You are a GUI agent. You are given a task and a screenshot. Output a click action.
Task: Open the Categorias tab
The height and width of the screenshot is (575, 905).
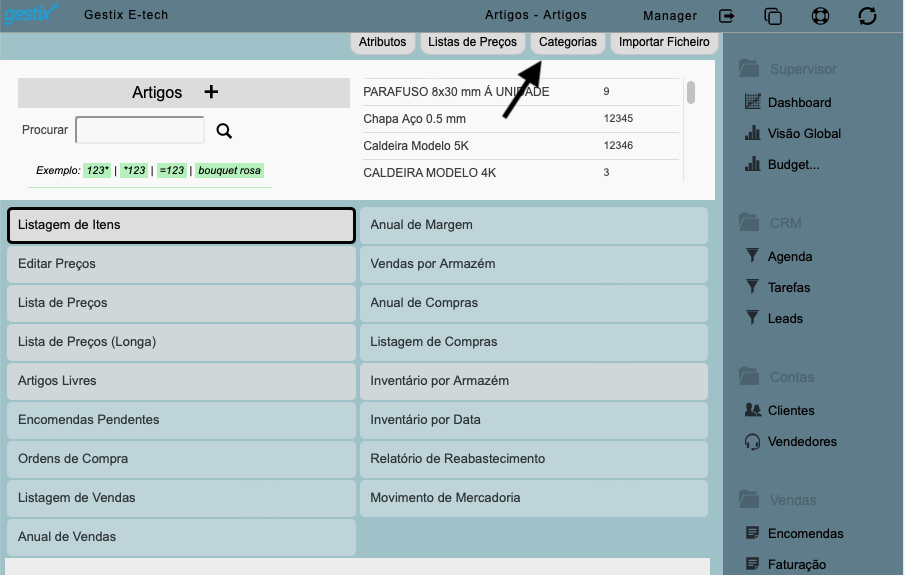pos(568,42)
